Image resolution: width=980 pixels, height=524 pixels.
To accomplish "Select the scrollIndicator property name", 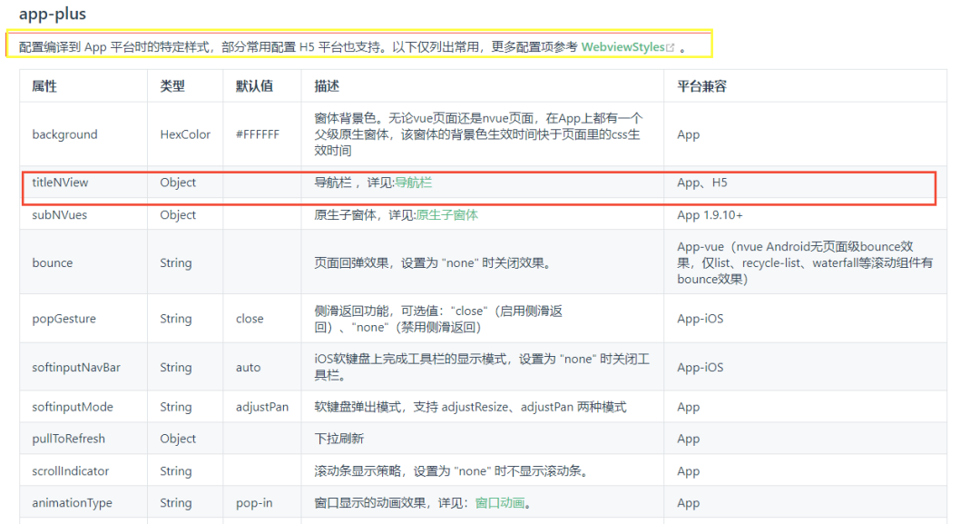I will click(73, 470).
